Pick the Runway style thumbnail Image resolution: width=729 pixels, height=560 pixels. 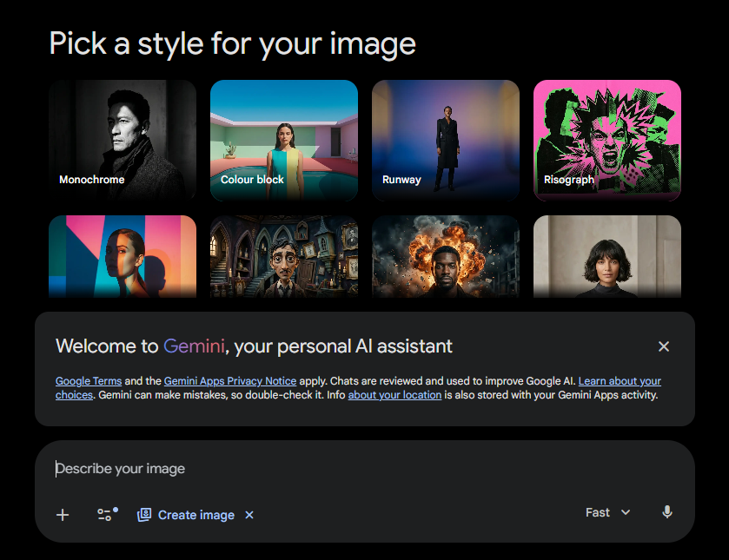pos(446,141)
